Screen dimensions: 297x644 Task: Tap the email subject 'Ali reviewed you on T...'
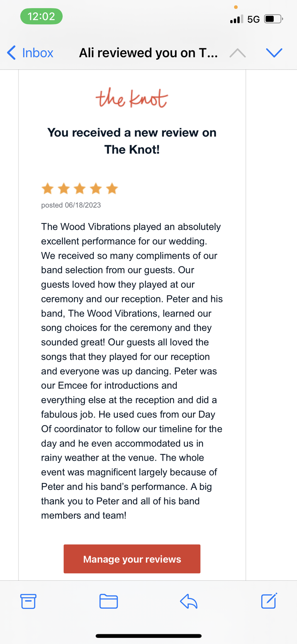pos(148,53)
